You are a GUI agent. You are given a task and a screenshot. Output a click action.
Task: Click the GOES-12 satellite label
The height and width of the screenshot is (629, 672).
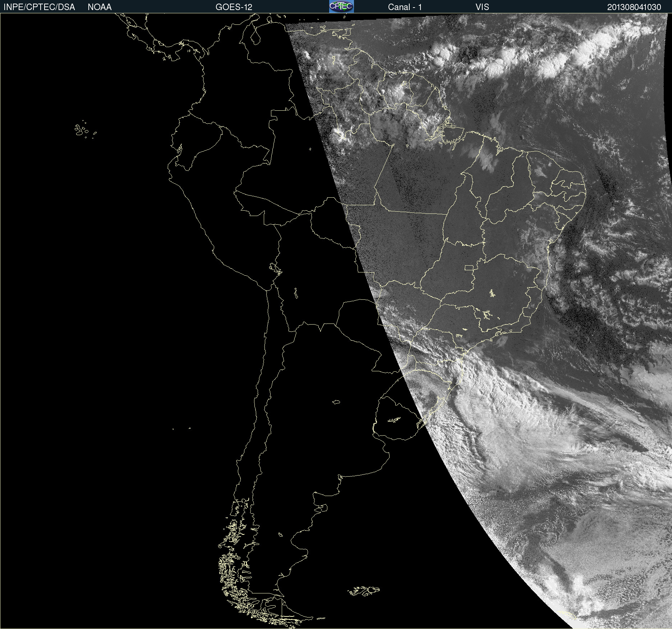tap(234, 7)
